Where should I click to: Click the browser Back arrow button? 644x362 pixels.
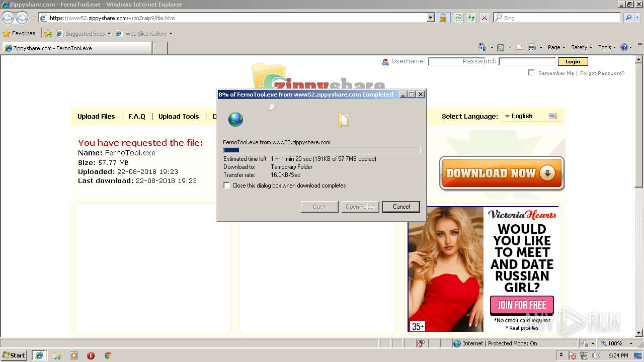point(8,18)
